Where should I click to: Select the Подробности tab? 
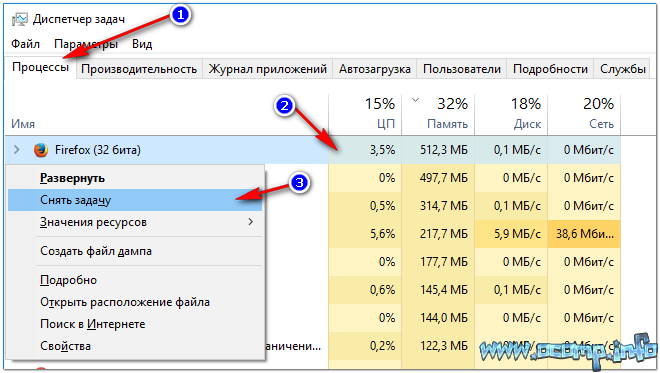click(550, 69)
